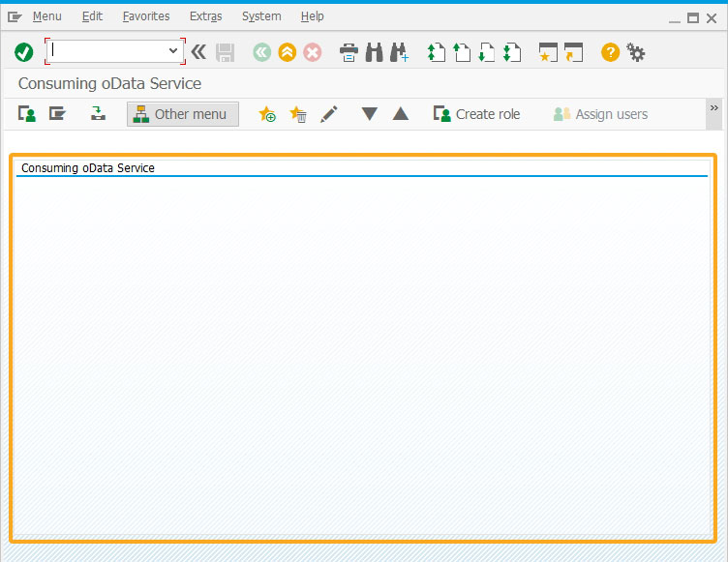The image size is (728, 562).
Task: Open the System menu
Action: point(261,16)
